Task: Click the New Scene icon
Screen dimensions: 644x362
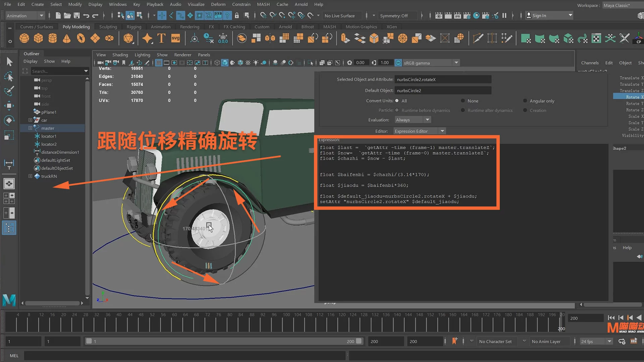Action: click(58, 15)
